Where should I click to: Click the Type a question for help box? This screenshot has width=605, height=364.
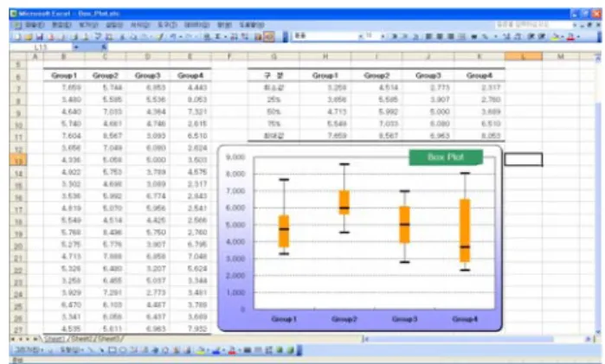[533, 25]
